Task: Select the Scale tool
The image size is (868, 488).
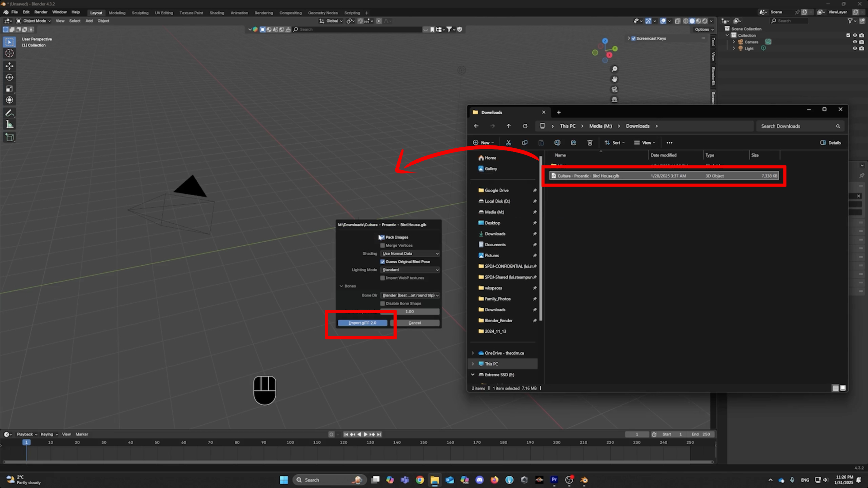Action: pyautogui.click(x=9, y=88)
